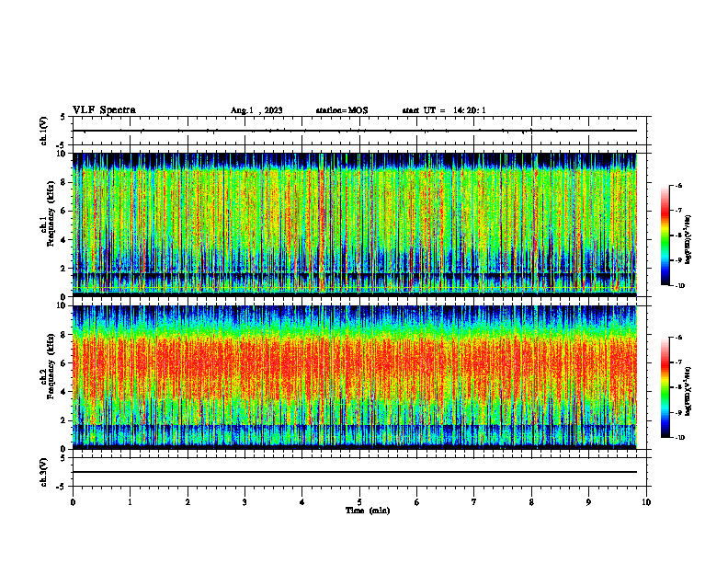
Task: Click the "2" kHz tick of ch.2 spectrogram
Action: click(x=64, y=420)
